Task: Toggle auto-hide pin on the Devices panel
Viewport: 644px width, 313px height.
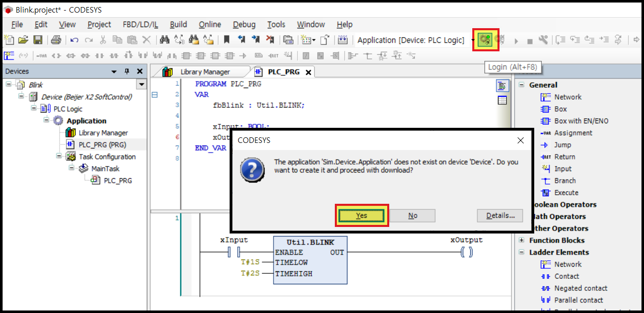Action: tap(127, 71)
